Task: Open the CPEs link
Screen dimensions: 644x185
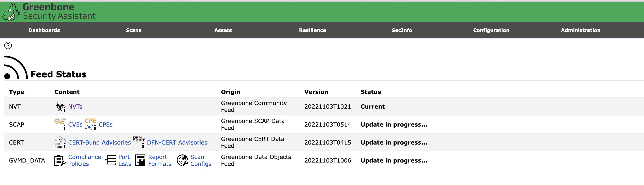Action: tap(106, 124)
